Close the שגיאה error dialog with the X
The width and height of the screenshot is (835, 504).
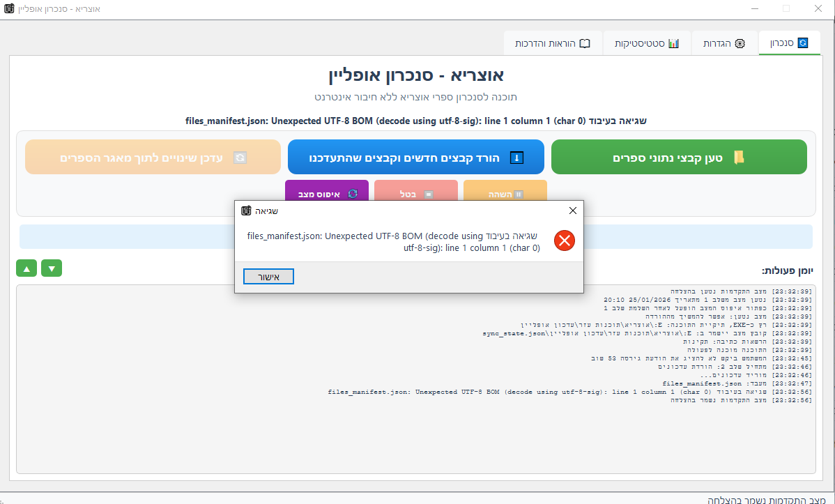click(x=572, y=211)
